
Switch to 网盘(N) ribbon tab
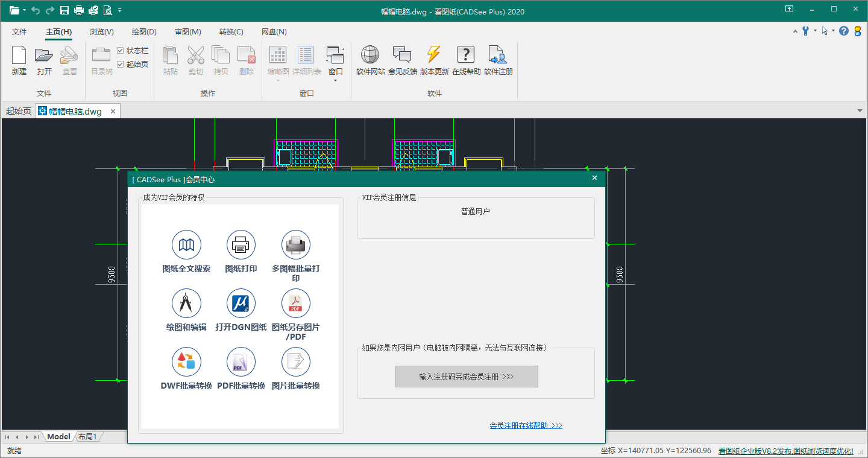[x=274, y=32]
